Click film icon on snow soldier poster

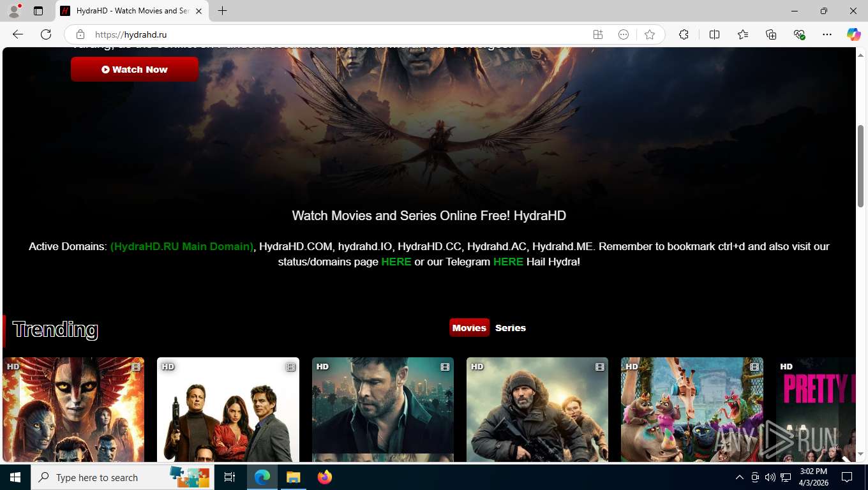click(x=600, y=367)
